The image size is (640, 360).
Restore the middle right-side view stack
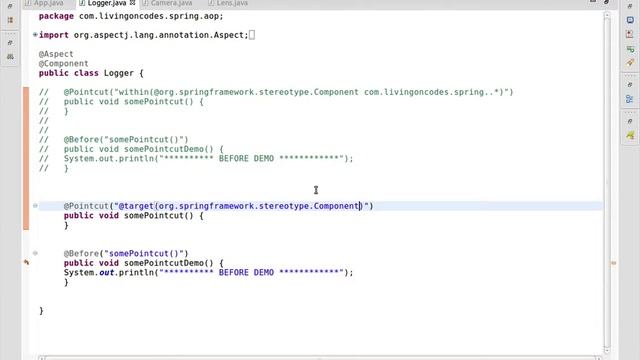point(630,84)
